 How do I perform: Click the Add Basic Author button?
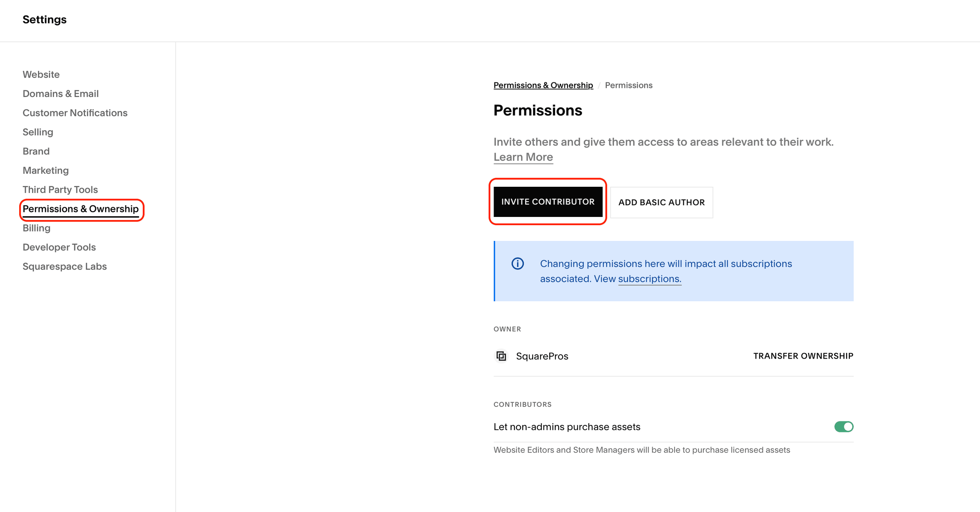661,202
